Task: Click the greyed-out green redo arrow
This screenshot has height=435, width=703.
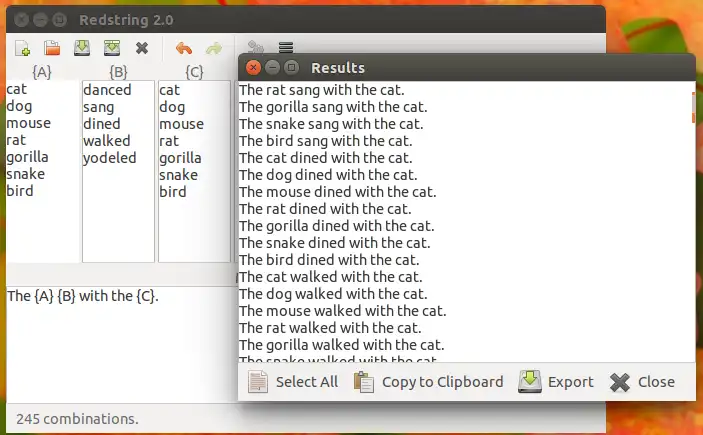Action: [214, 48]
